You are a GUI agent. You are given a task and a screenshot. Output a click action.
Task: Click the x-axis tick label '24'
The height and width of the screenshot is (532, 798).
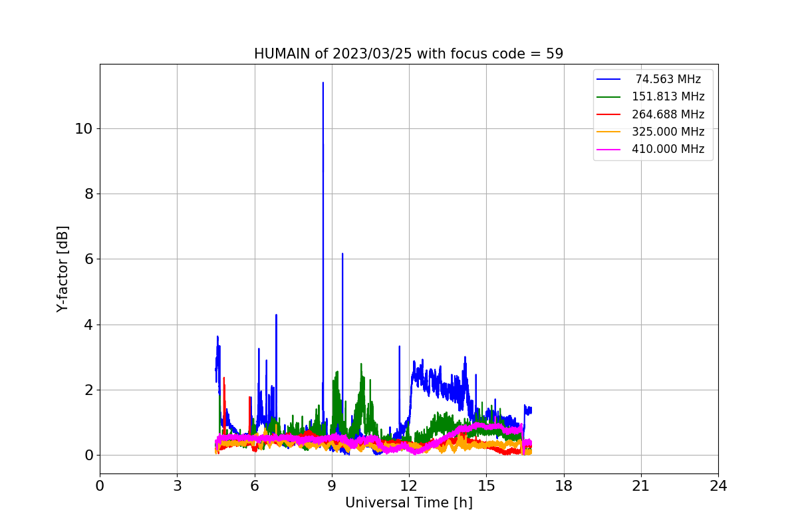pyautogui.click(x=718, y=486)
